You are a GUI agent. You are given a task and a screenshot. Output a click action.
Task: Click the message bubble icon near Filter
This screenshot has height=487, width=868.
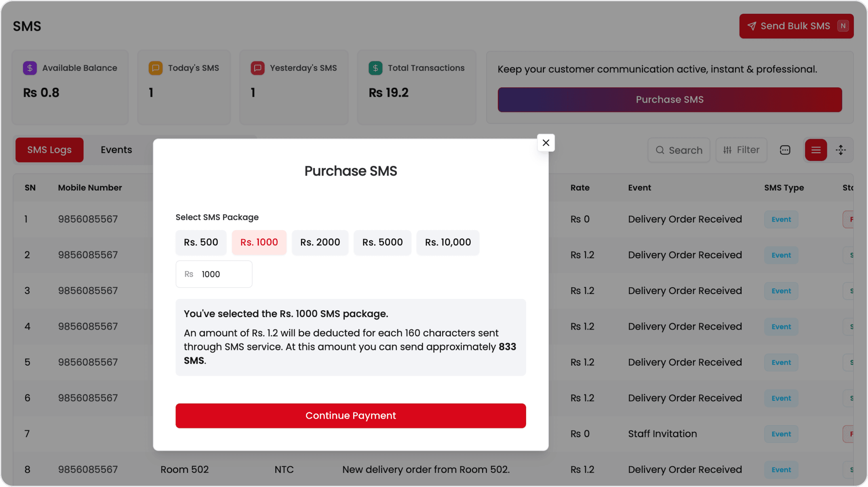[x=785, y=150]
